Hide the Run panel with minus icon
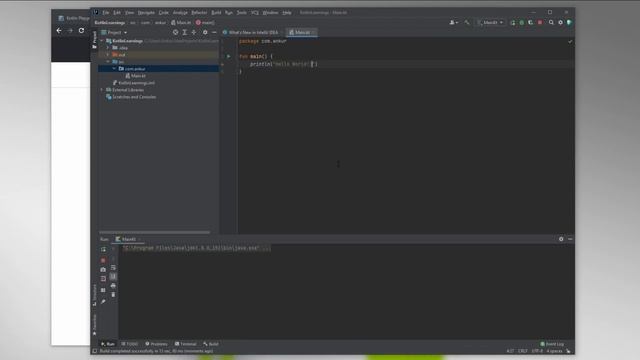 coord(570,239)
